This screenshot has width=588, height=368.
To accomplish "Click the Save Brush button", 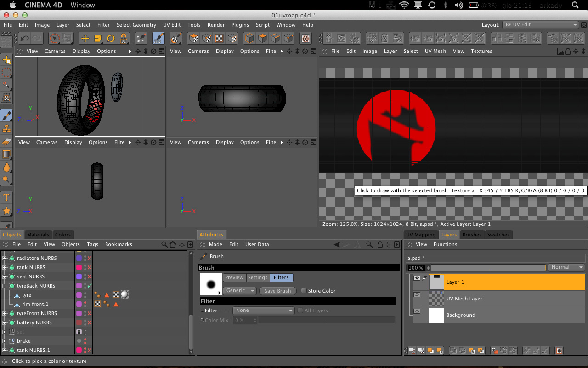I will (x=277, y=291).
